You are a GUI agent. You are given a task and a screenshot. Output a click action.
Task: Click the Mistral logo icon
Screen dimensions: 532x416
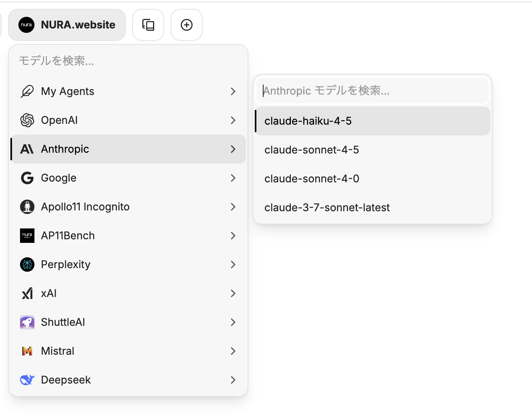[27, 351]
